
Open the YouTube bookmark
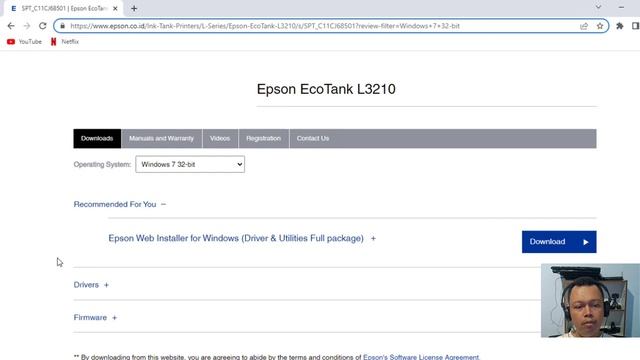[x=24, y=42]
